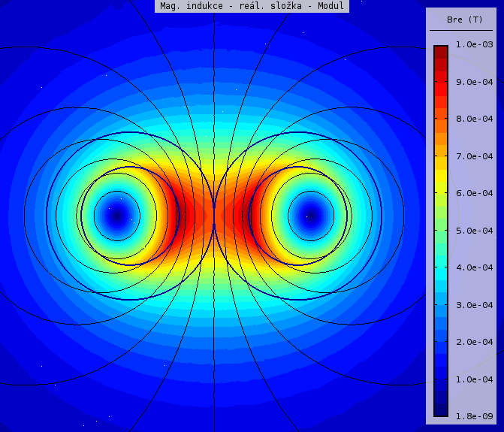Click the legend value '5.0e-04'
This screenshot has width=504, height=432.
475,231
